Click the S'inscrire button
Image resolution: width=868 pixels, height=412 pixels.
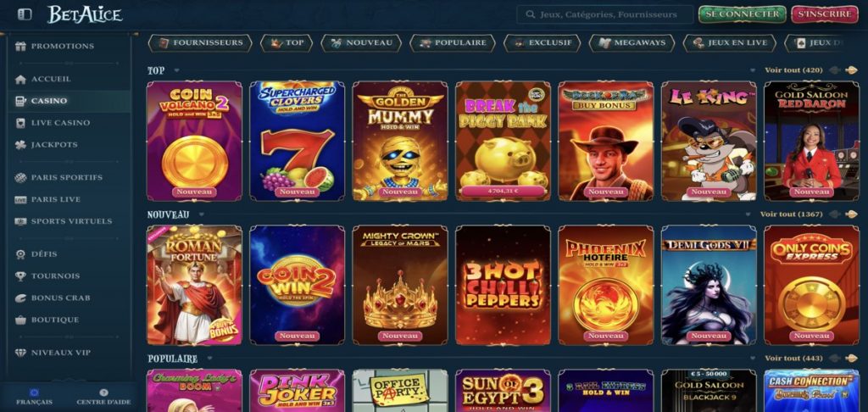825,14
